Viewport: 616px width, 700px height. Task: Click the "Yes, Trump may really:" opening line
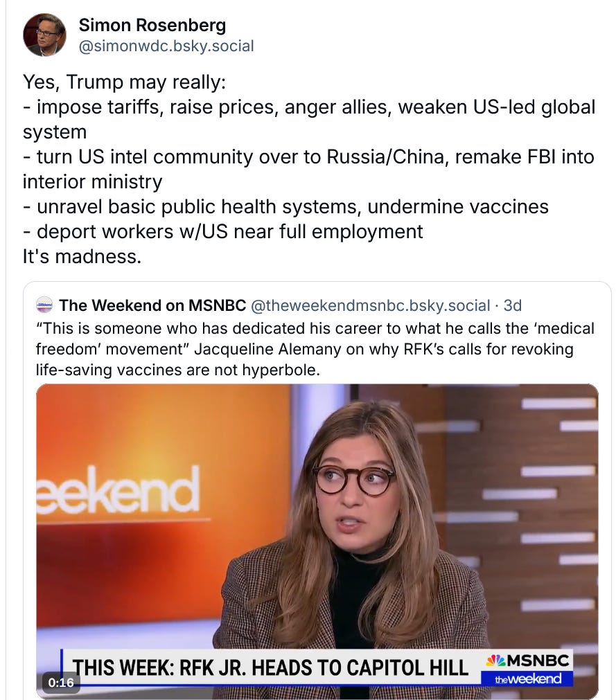(124, 82)
